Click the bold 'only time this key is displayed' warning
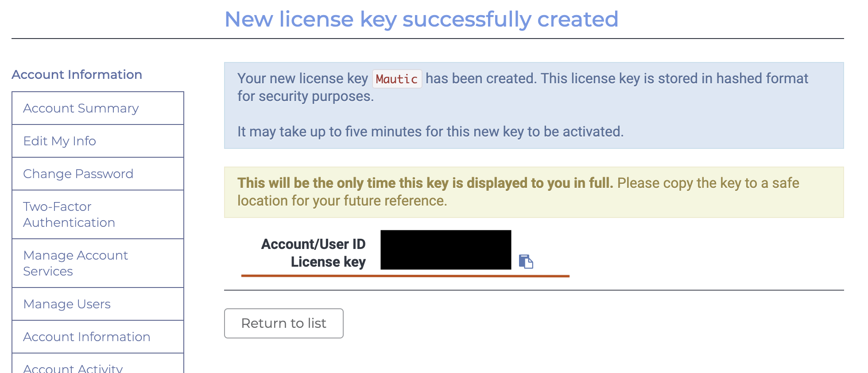This screenshot has height=373, width=868. click(x=425, y=183)
